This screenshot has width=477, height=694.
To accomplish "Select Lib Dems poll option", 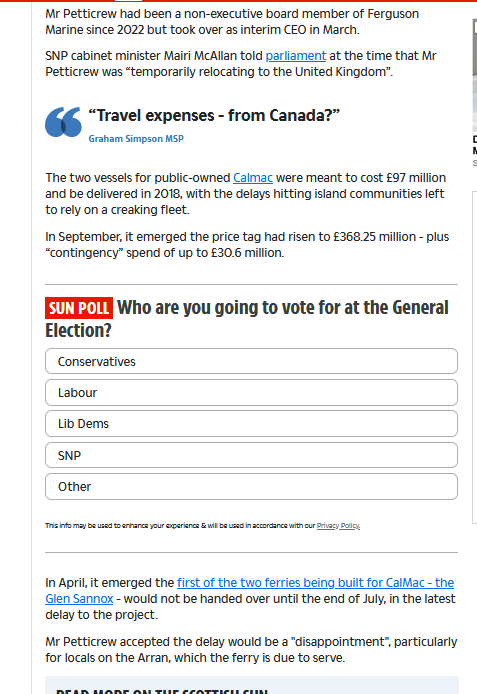I will (251, 424).
